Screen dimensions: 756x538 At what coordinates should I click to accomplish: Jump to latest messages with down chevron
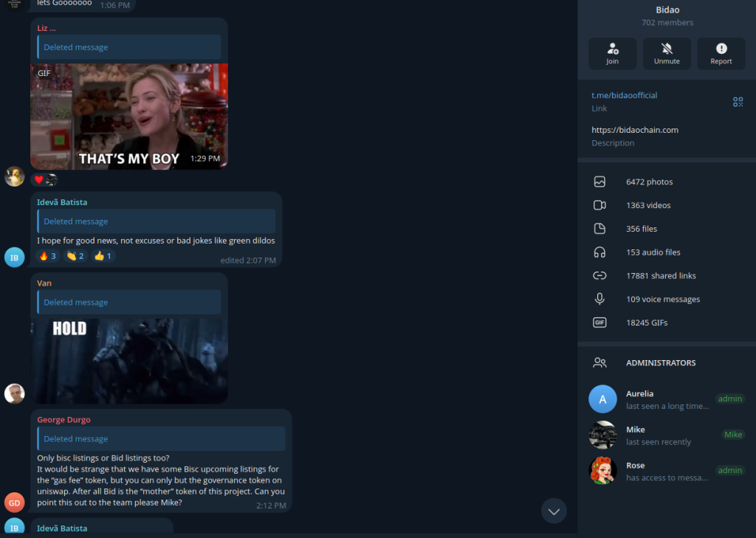pyautogui.click(x=554, y=511)
